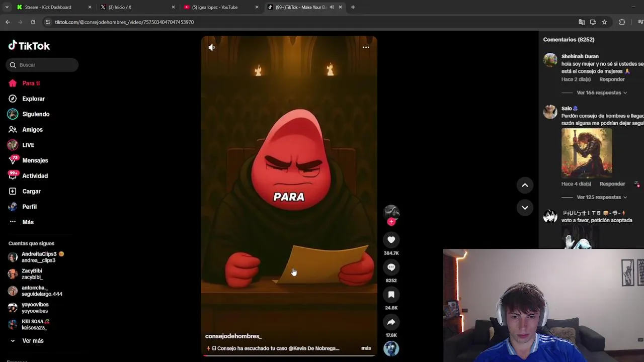Open consejodehombres_ profile name
Viewport: 644px width, 362px height.
pyautogui.click(x=233, y=336)
